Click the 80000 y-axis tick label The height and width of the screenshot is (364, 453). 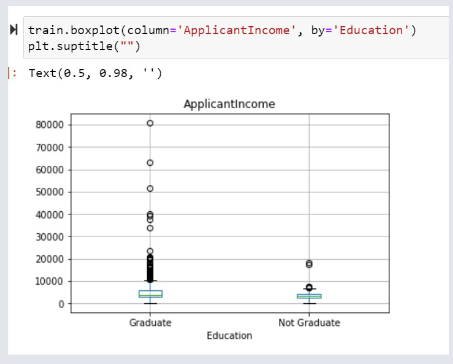point(50,125)
